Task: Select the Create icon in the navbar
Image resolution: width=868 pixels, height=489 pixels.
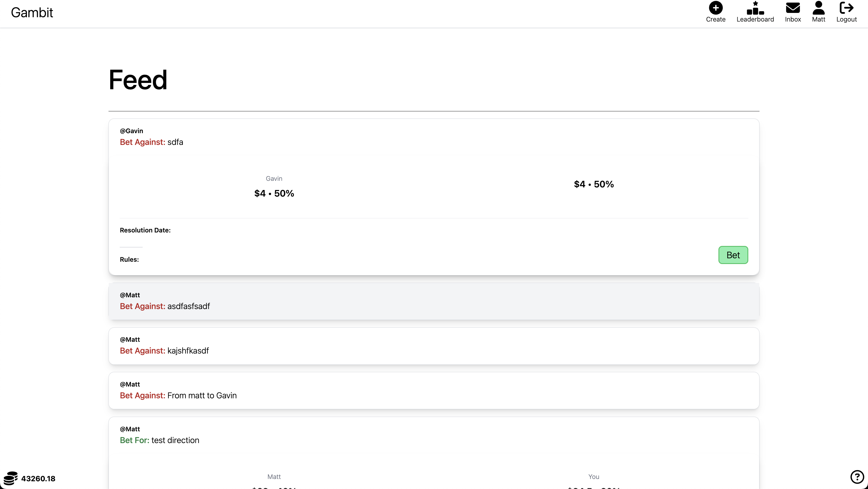Action: coord(715,7)
